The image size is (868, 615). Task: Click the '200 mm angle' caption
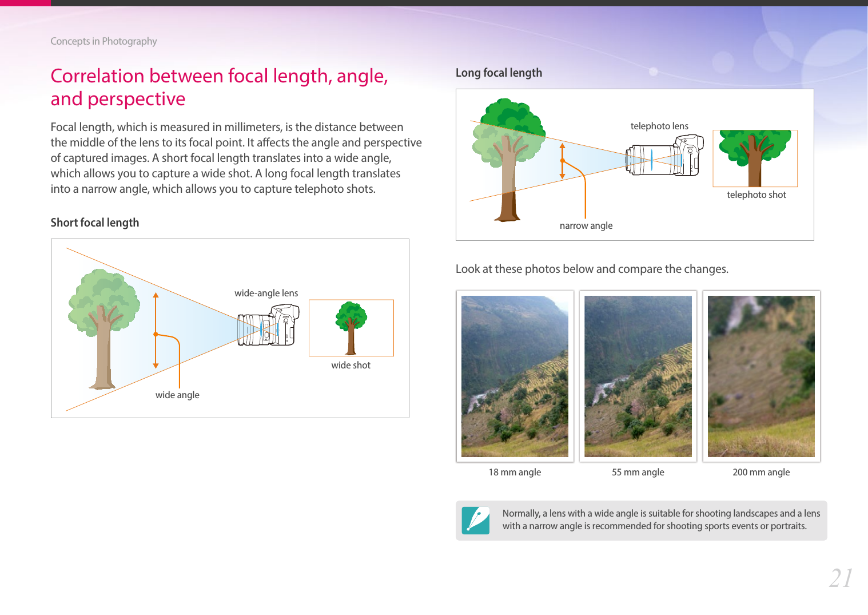click(x=761, y=472)
